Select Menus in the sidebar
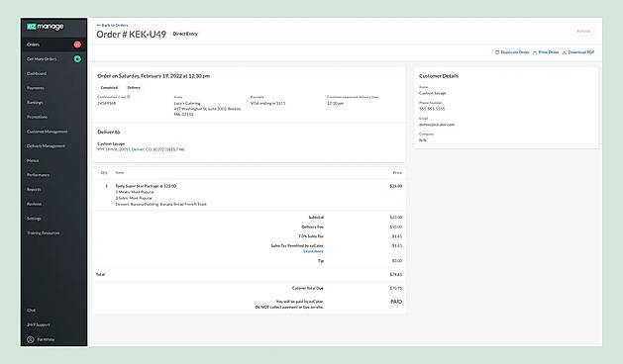The image size is (623, 364). [33, 160]
